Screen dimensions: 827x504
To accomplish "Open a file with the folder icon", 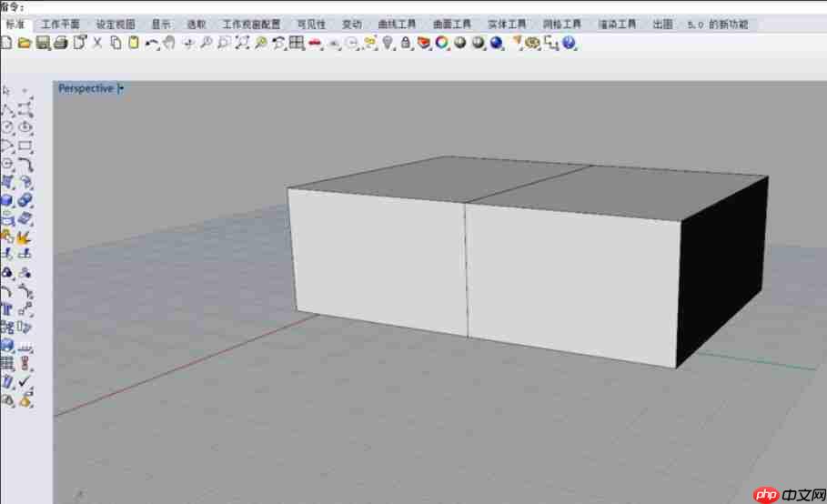I will [25, 43].
